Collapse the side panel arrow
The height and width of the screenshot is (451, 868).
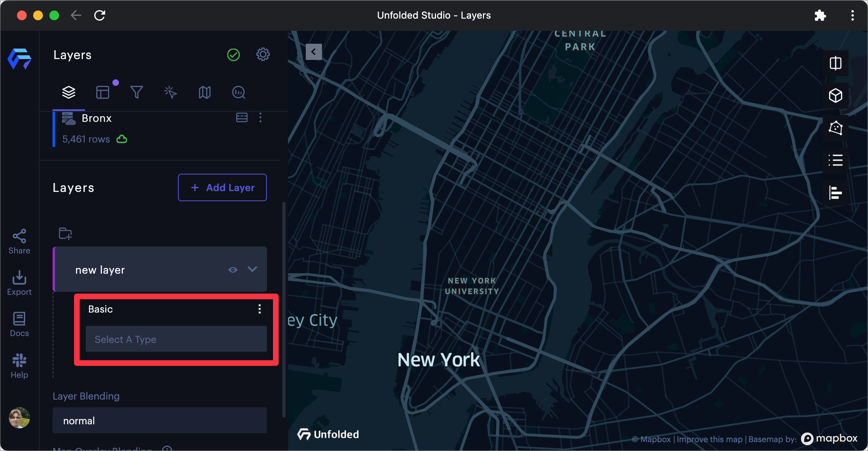[x=313, y=52]
